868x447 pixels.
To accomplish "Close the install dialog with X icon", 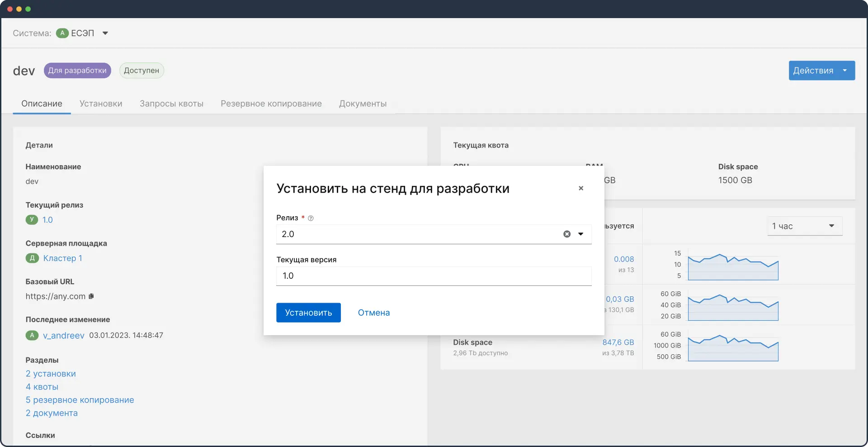I will pos(581,188).
